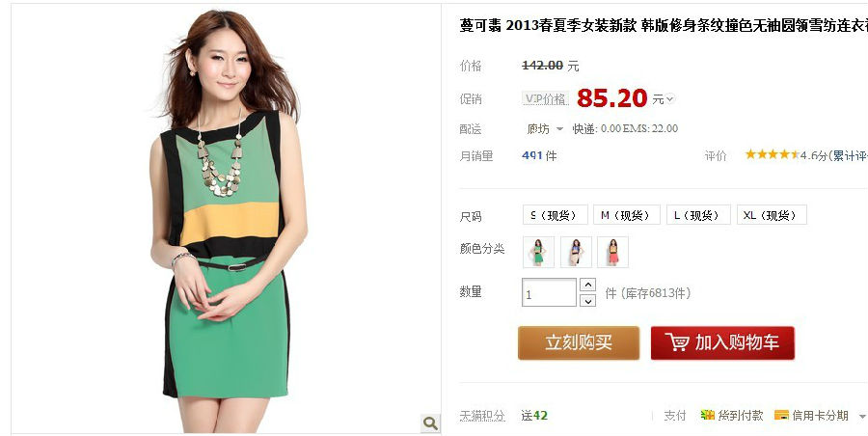This screenshot has height=436, width=868.
Task: Open the 廊坊 delivery city dropdown
Action: click(x=544, y=128)
